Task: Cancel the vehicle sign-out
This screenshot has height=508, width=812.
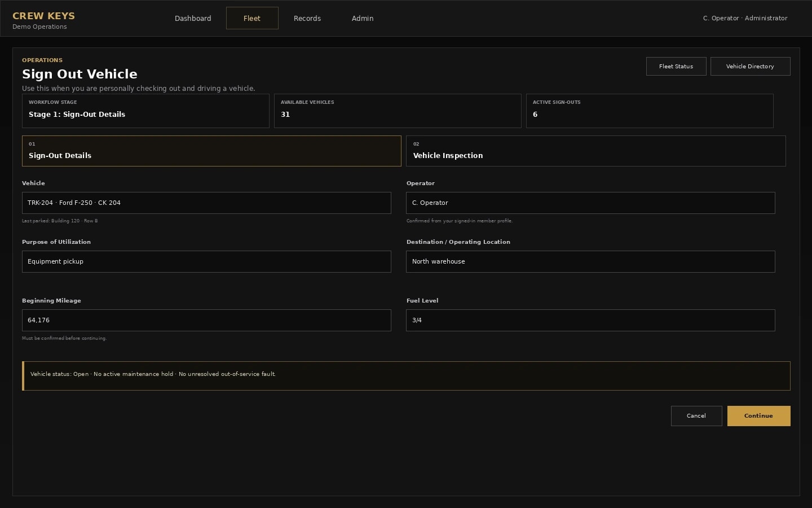Action: pos(696,416)
